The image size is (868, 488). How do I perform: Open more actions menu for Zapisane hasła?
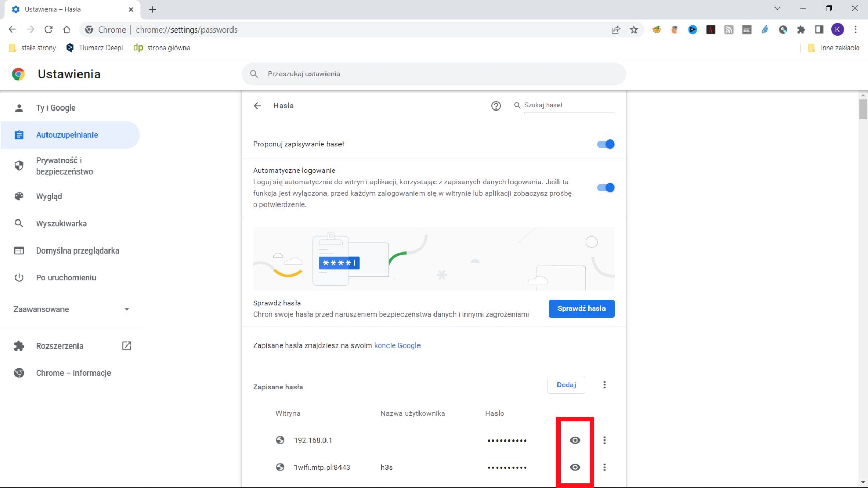click(604, 385)
